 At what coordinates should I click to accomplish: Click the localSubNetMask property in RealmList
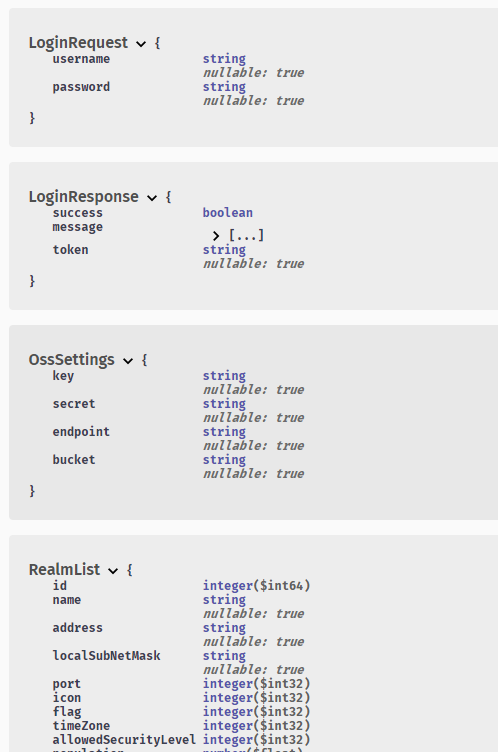point(107,656)
